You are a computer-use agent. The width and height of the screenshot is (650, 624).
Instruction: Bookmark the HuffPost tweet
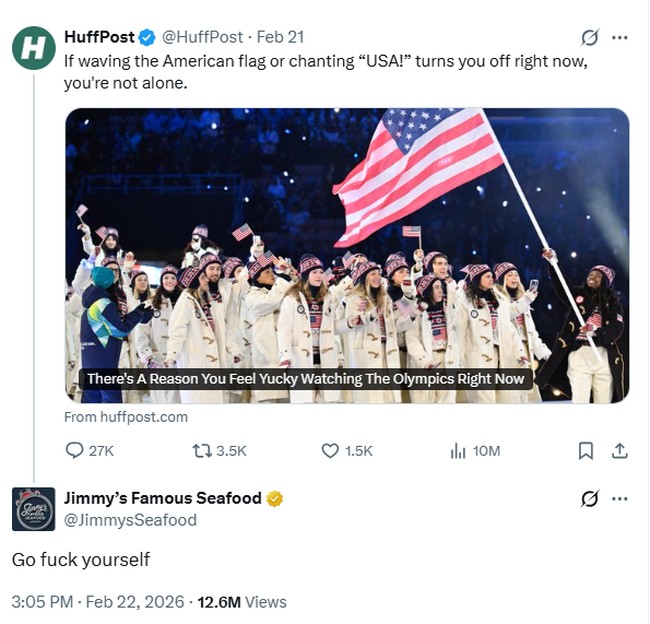coord(586,451)
